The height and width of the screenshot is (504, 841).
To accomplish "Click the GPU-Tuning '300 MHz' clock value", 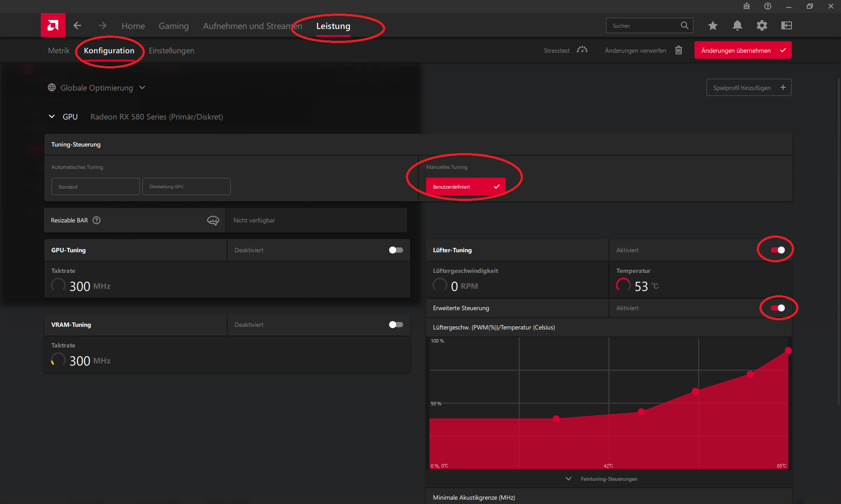I will point(90,286).
